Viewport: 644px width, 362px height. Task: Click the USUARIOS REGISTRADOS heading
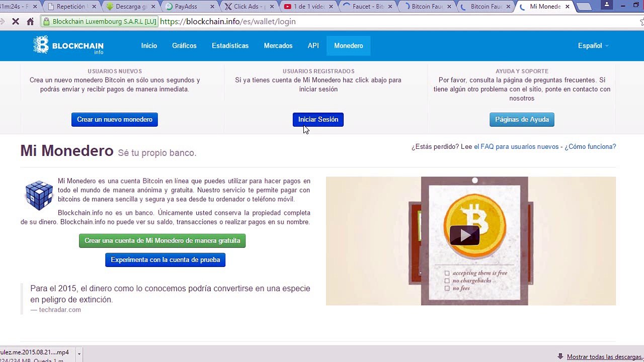[x=318, y=71]
